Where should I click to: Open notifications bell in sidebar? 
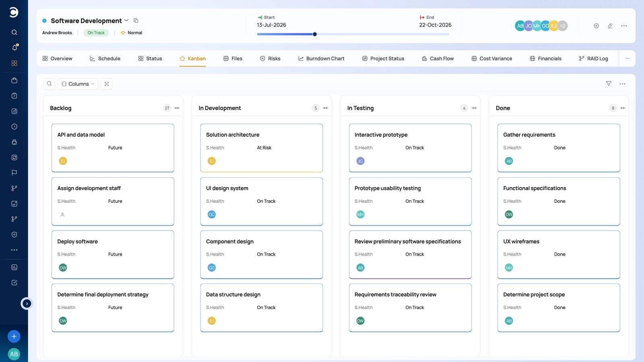coord(14,48)
